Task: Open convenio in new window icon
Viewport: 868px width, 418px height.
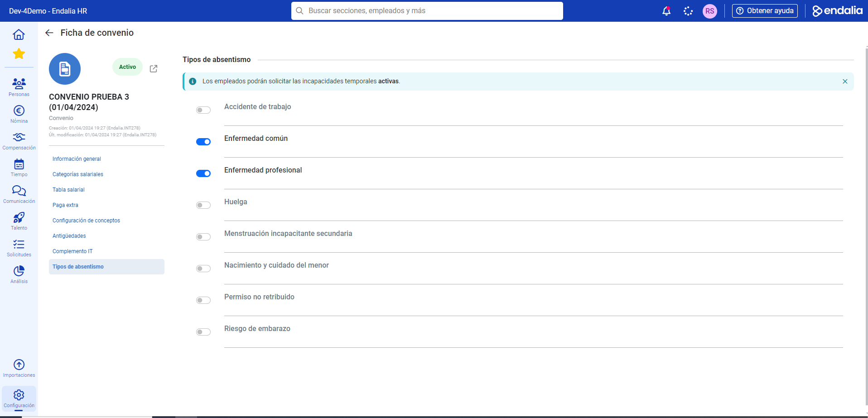Action: [x=154, y=68]
